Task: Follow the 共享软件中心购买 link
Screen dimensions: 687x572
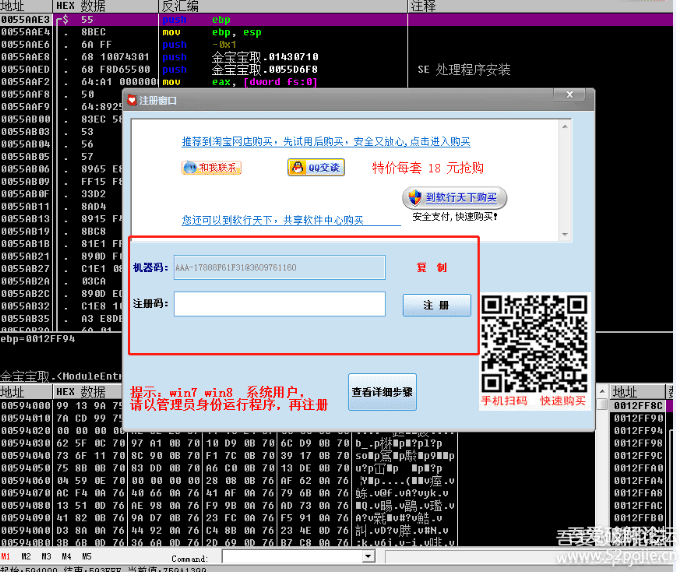Action: click(272, 220)
